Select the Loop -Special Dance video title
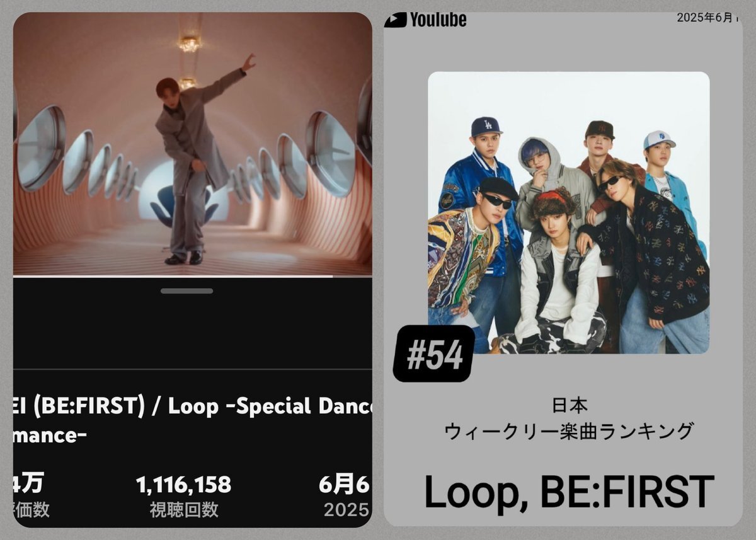Image resolution: width=756 pixels, height=540 pixels. pos(192,420)
